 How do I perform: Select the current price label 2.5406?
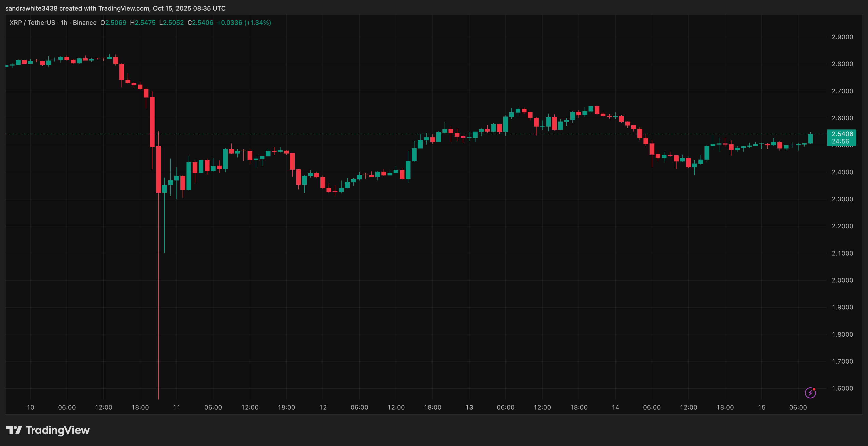pyautogui.click(x=842, y=134)
